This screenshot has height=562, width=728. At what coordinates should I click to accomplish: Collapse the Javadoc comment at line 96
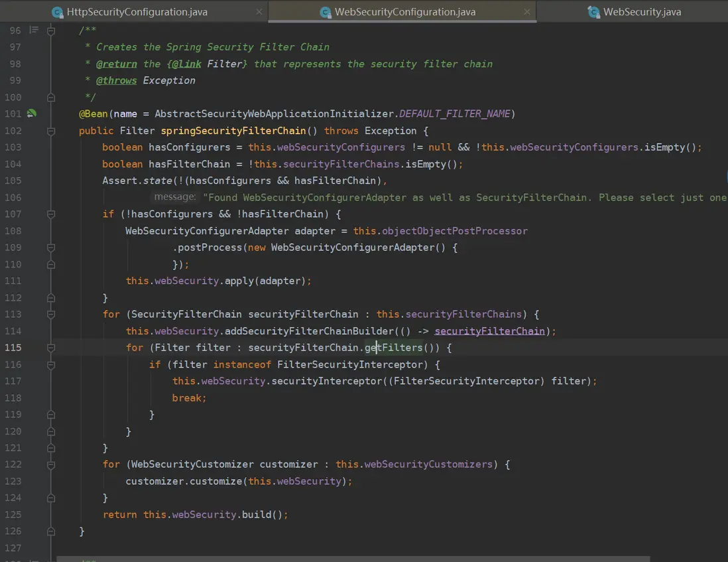51,31
